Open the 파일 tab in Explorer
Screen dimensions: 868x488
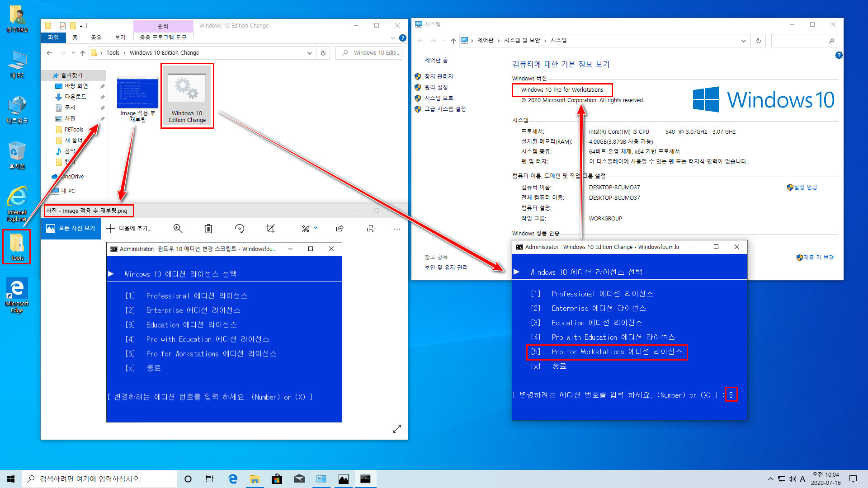coord(53,38)
